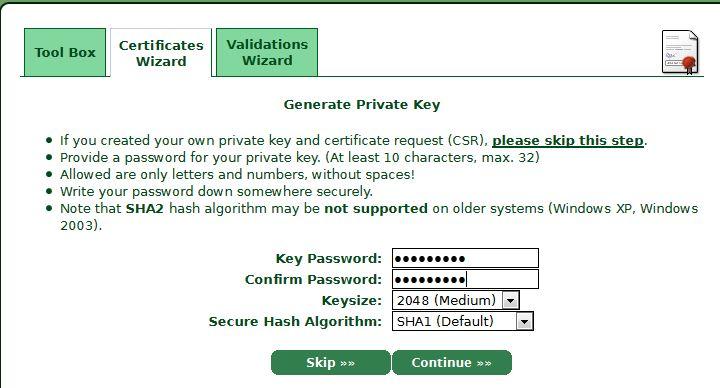Open the Tool Box tab

coord(65,52)
